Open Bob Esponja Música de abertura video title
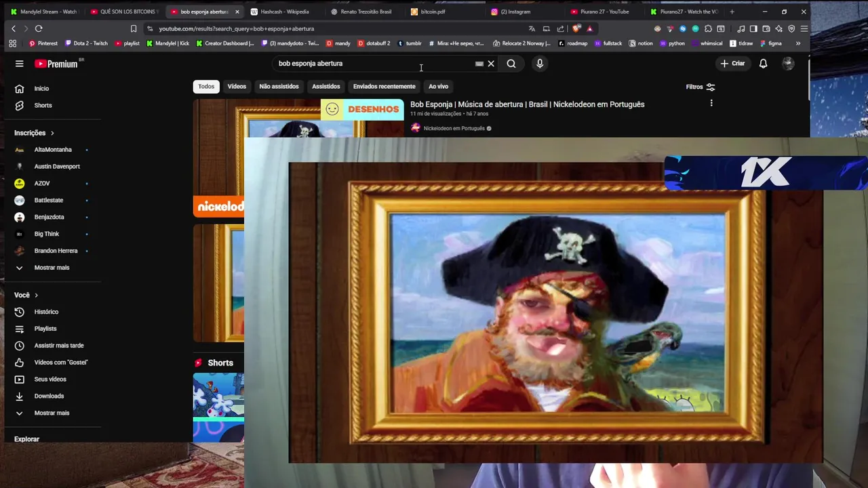 tap(527, 104)
